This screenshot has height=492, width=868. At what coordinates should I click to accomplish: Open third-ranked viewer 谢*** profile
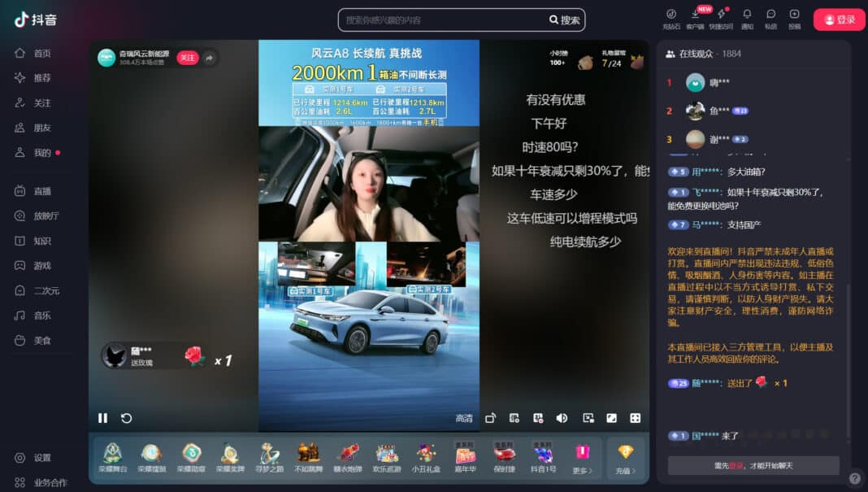tap(695, 139)
